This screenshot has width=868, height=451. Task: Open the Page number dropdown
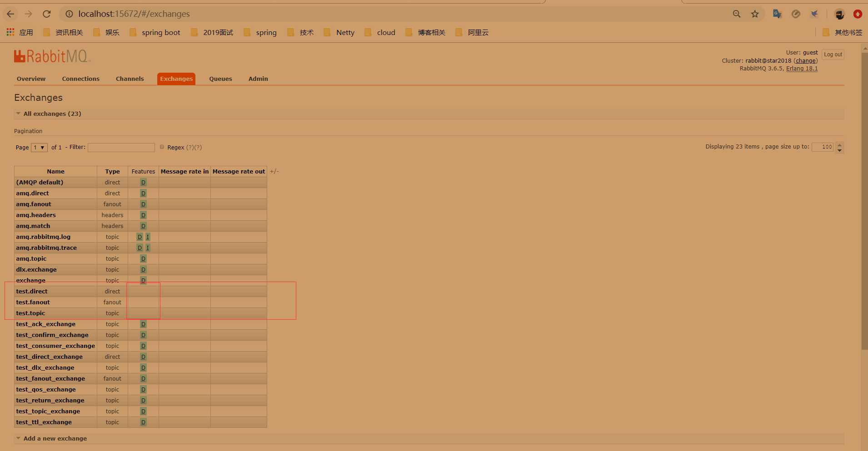(39, 147)
